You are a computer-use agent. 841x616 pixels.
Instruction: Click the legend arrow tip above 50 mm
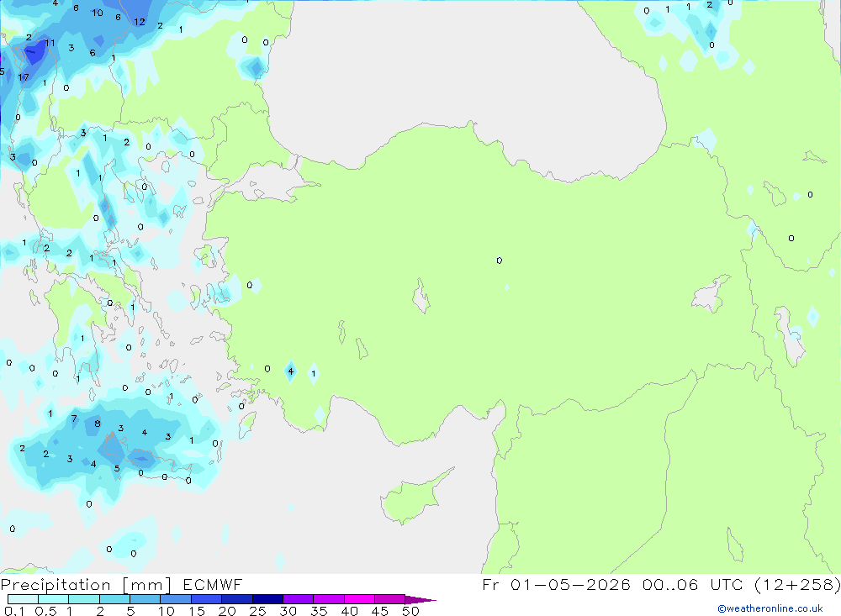click(421, 600)
